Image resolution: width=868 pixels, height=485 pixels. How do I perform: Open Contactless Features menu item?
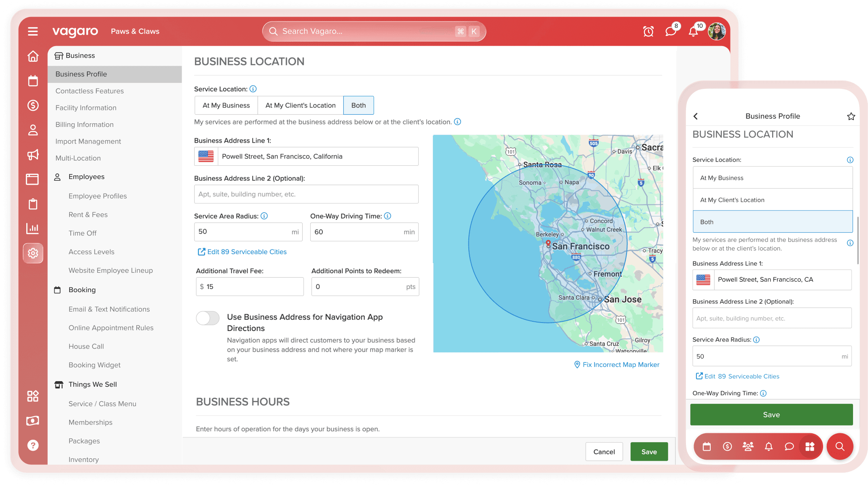click(x=89, y=91)
